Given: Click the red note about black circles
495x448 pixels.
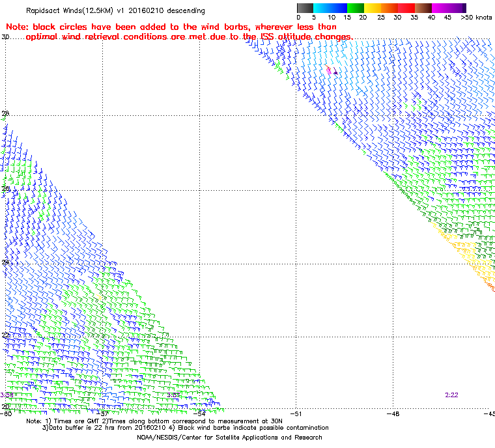Looking at the screenshot, I should (179, 32).
